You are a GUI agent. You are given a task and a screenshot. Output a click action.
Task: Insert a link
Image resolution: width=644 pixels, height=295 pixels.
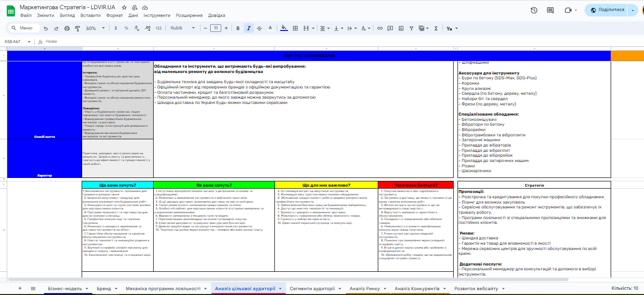pyautogui.click(x=380, y=28)
